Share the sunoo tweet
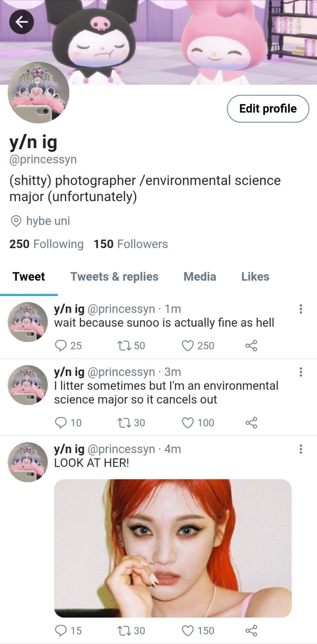317x644 pixels. 251,345
